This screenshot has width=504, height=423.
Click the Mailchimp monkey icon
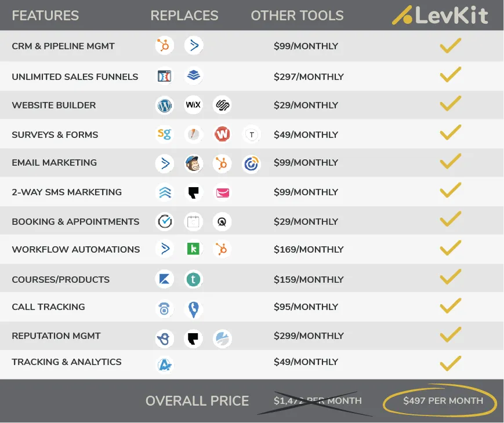[193, 163]
